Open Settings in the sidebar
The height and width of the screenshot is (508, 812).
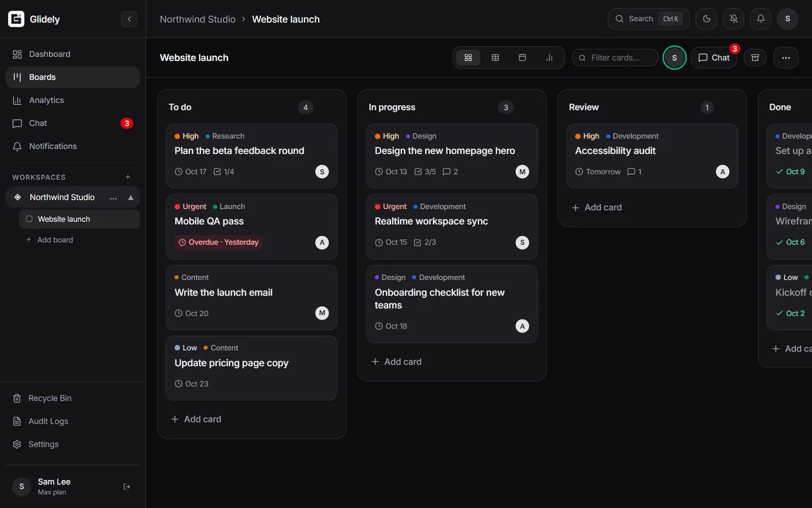point(73,444)
